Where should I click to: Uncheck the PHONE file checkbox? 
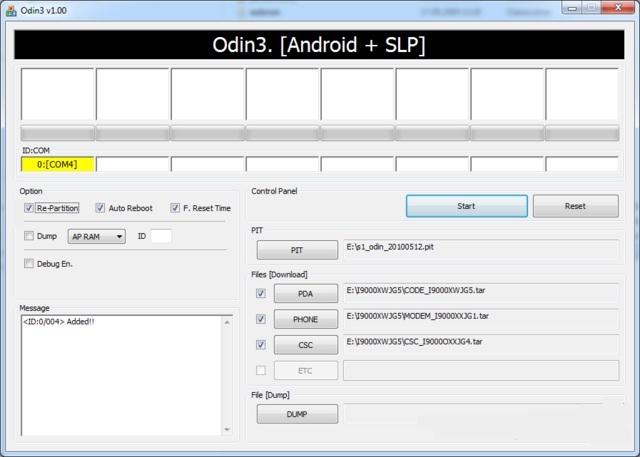261,319
